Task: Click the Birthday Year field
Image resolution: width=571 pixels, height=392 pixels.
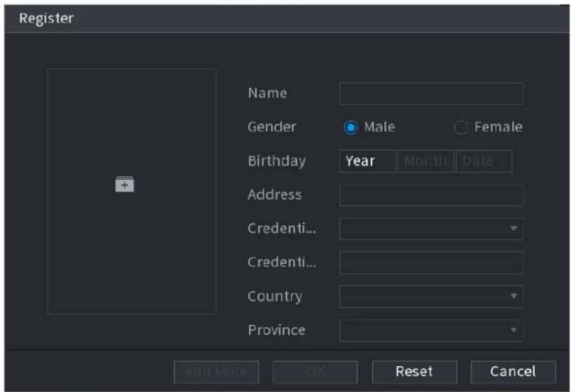Action: click(367, 161)
